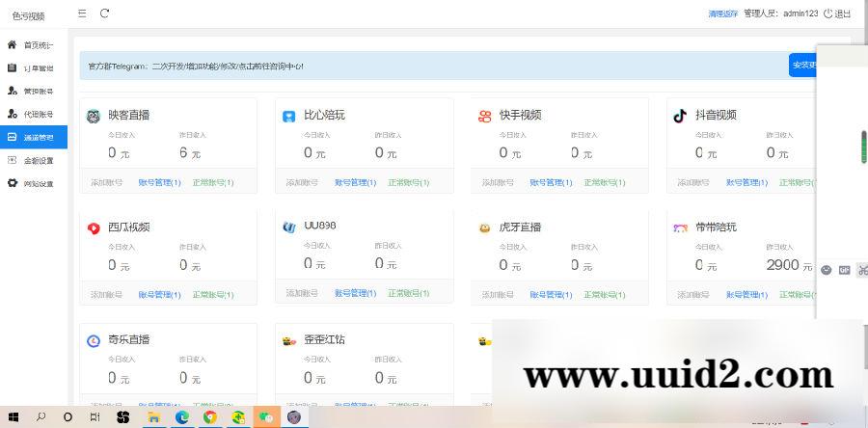Select 通道管理 in the sidebar

pos(34,137)
